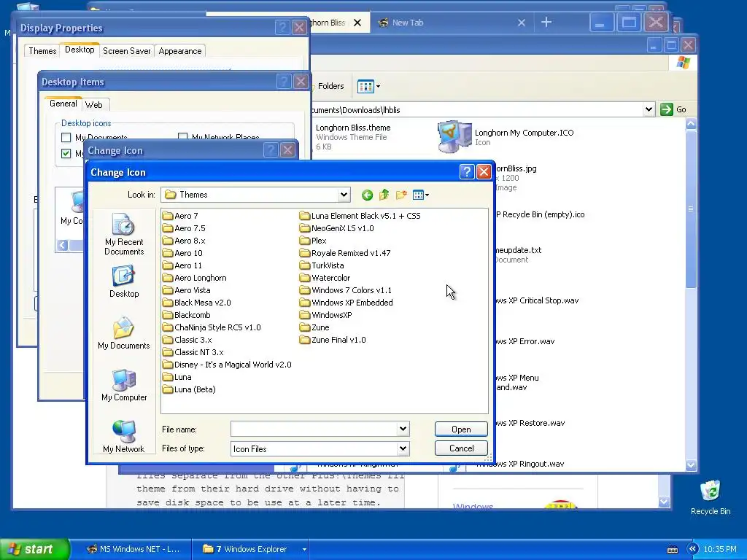Click the File name input field
747x560 pixels.
314,429
